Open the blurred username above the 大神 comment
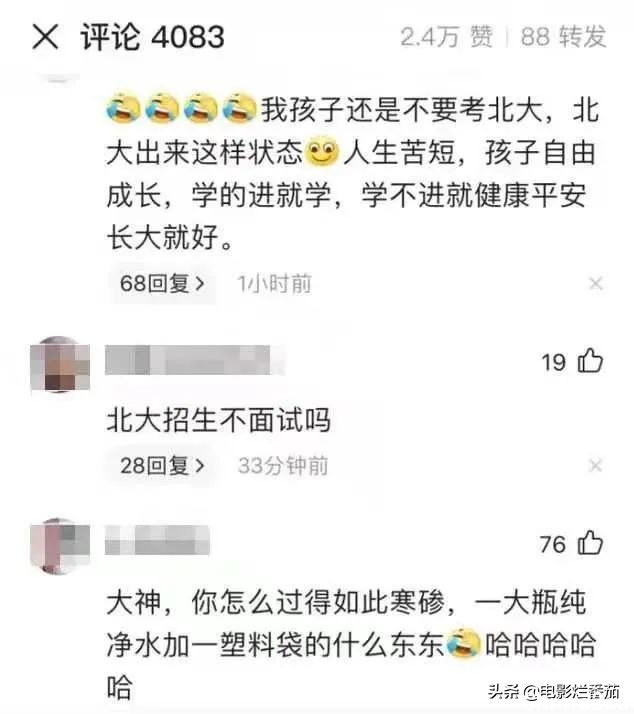The width and height of the screenshot is (634, 714). (157, 540)
